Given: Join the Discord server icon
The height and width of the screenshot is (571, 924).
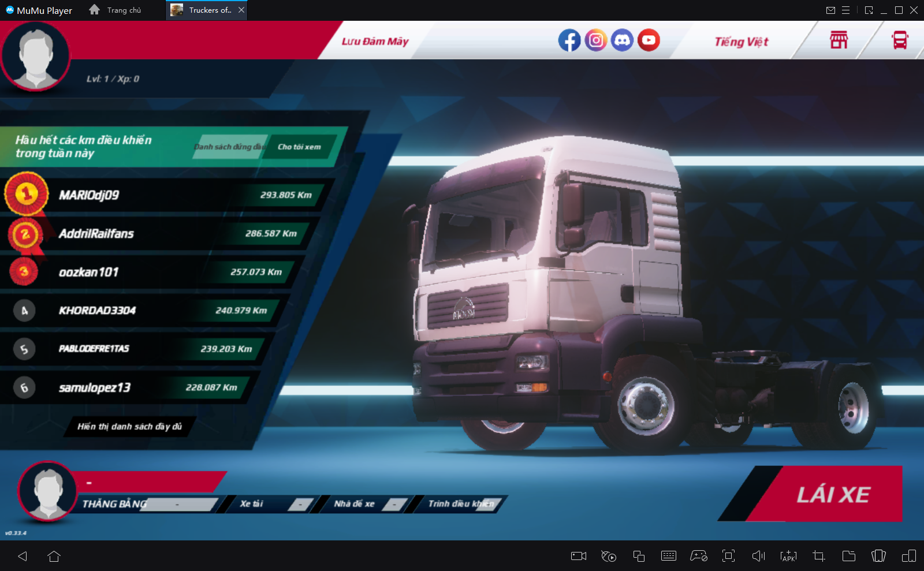Looking at the screenshot, I should [x=622, y=40].
